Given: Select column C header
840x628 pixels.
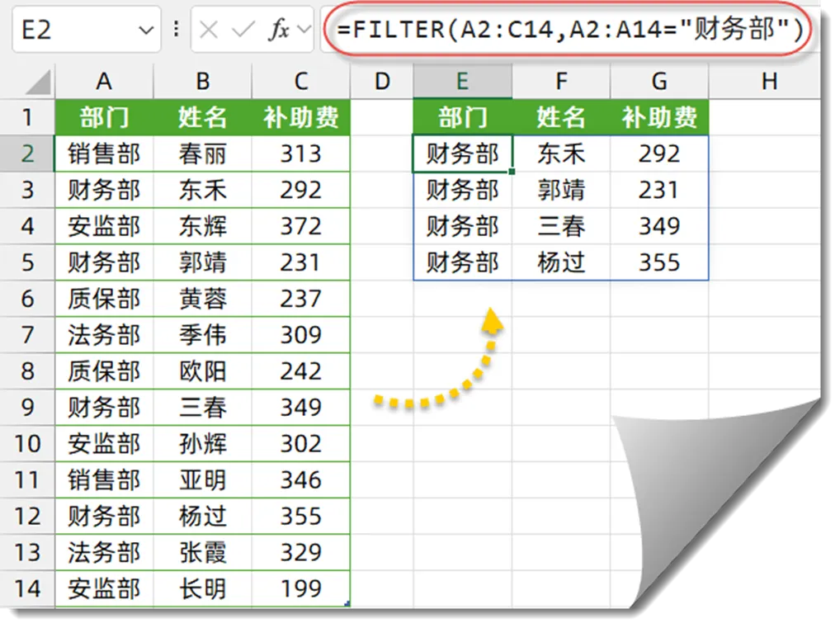Looking at the screenshot, I should (300, 82).
